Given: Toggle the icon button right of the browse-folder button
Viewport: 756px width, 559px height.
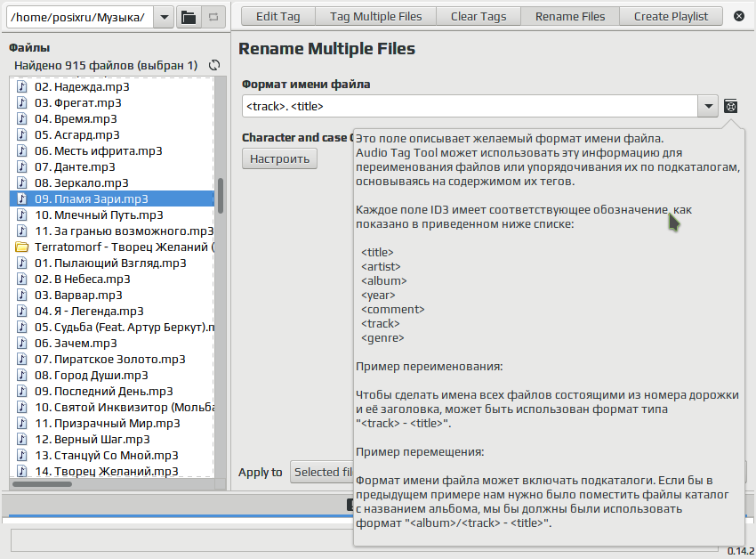Looking at the screenshot, I should tap(213, 18).
